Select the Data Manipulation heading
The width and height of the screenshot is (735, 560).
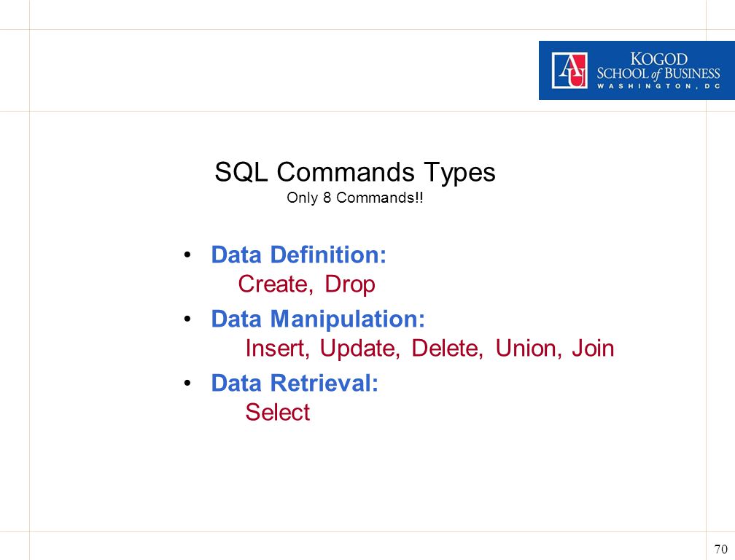point(318,319)
